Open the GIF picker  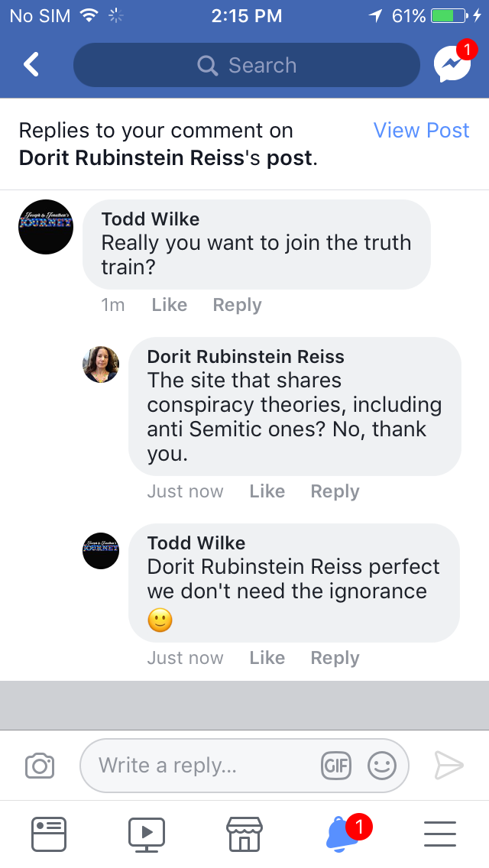tap(336, 766)
